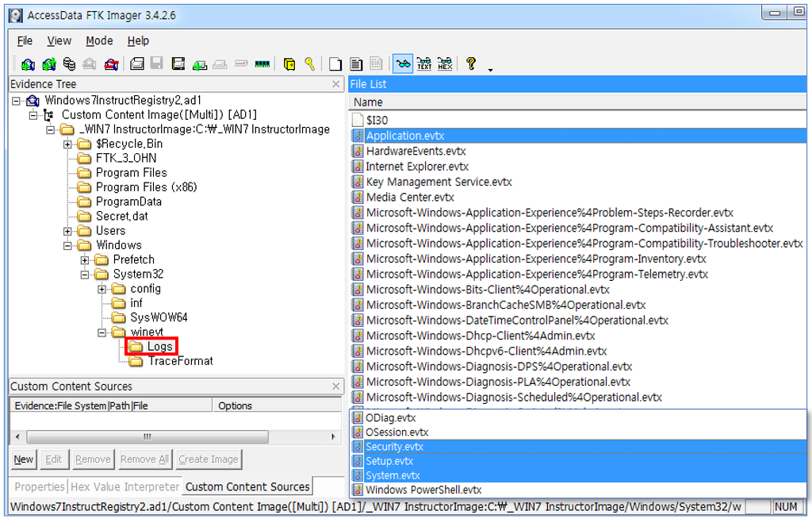Close the Evidence Tree panel
Screen dimensions: 812x519
pyautogui.click(x=336, y=84)
